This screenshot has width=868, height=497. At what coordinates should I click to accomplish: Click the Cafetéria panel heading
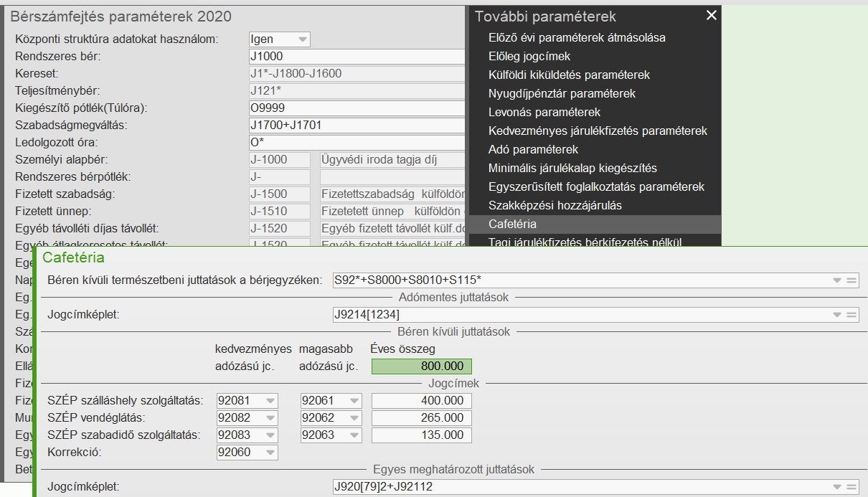74,257
